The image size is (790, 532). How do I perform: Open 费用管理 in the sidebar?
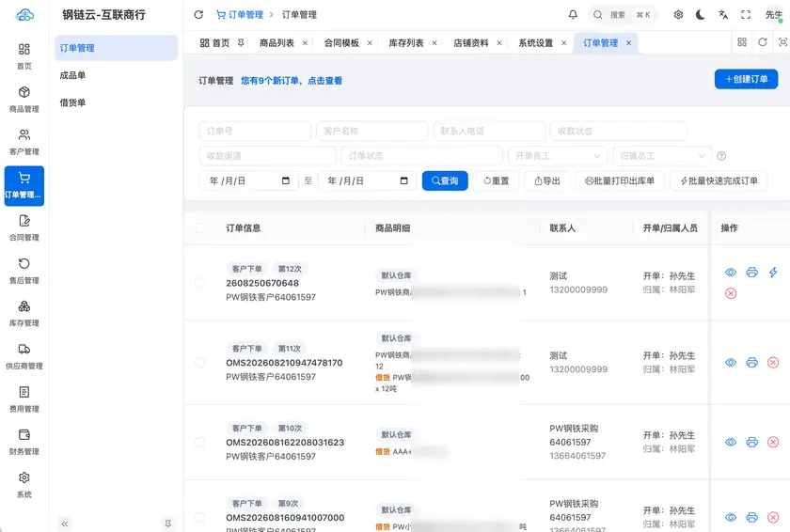coord(24,399)
